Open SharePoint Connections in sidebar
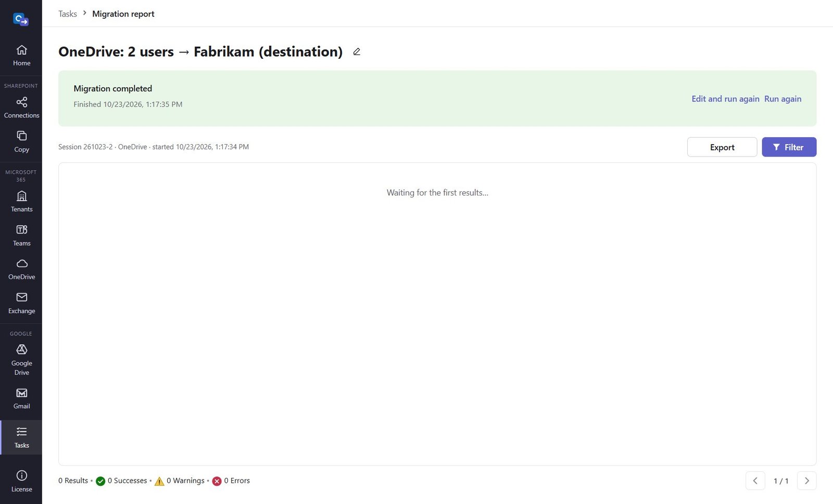Viewport: 833px width, 504px height. 21,108
